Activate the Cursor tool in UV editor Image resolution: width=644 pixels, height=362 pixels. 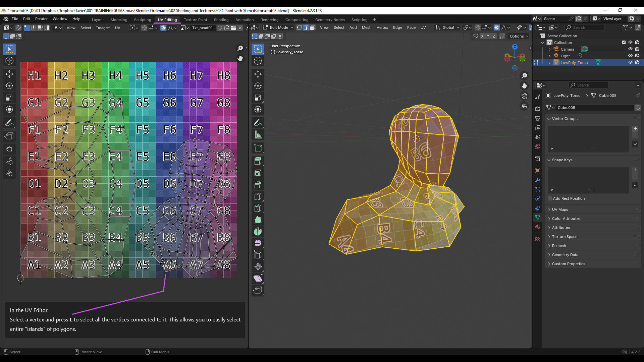click(9, 61)
